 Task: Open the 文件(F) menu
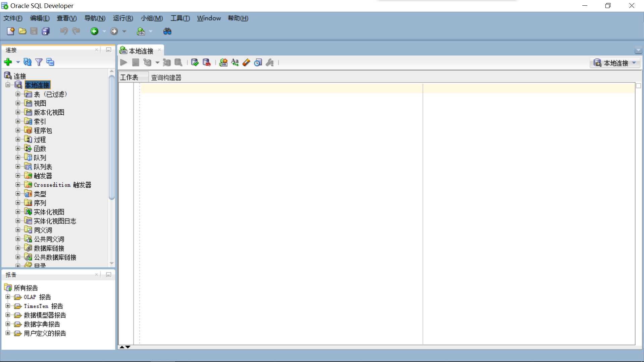13,18
